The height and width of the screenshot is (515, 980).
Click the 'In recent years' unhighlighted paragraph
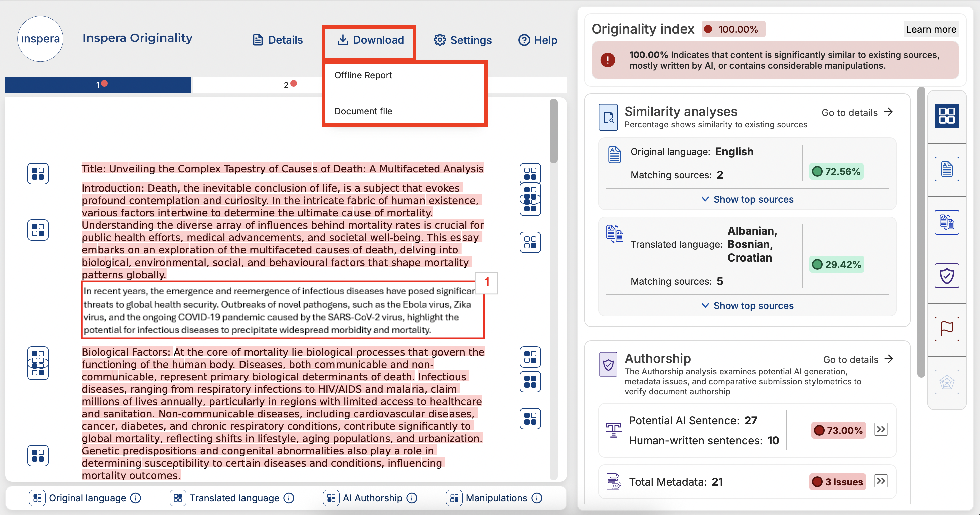[283, 310]
